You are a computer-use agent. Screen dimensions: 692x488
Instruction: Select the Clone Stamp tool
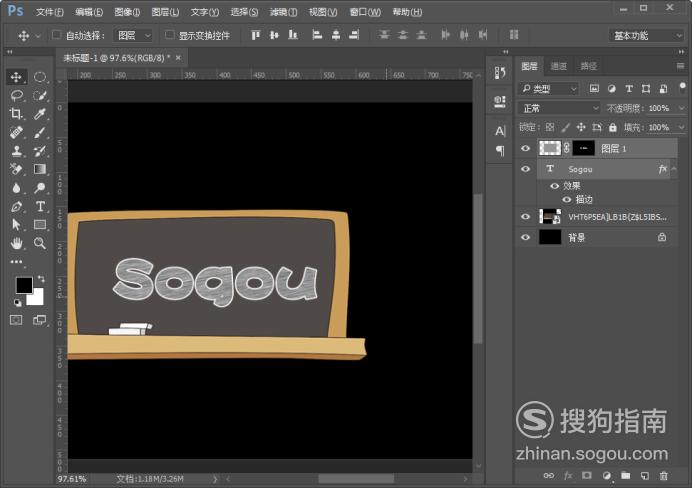[16, 151]
